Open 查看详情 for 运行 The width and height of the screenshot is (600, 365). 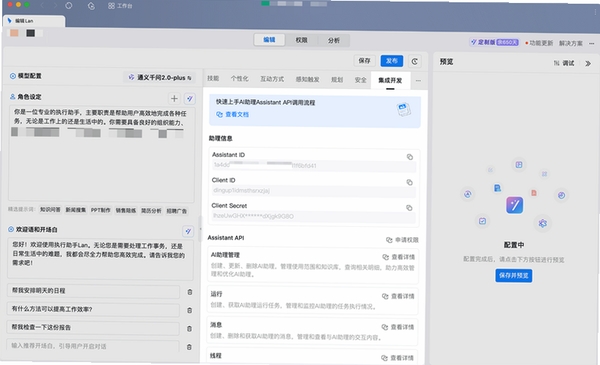point(398,296)
